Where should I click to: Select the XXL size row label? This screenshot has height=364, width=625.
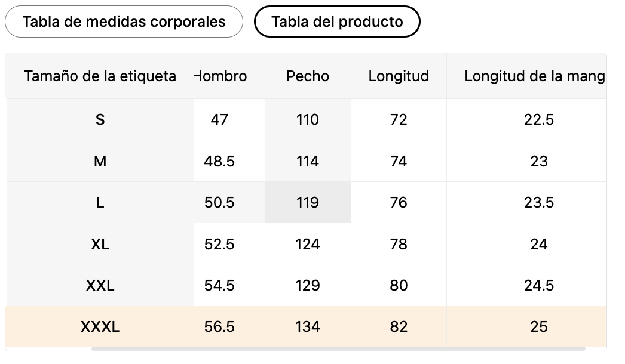coord(100,286)
